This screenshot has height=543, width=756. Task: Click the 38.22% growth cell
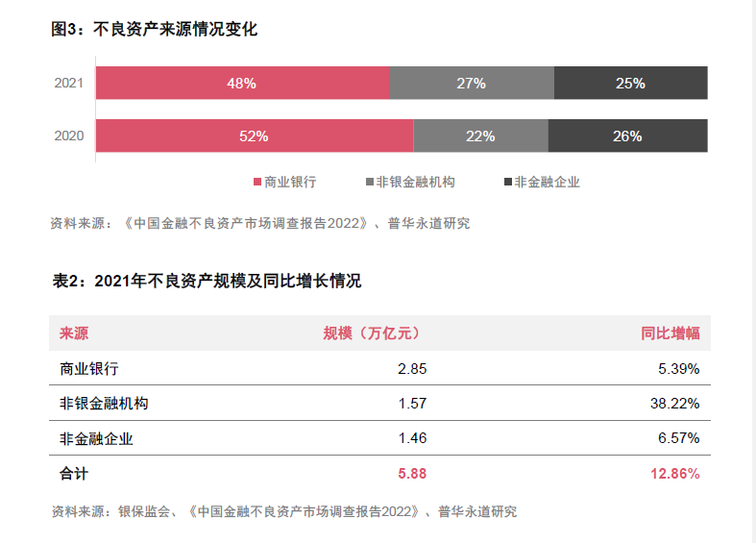point(674,403)
